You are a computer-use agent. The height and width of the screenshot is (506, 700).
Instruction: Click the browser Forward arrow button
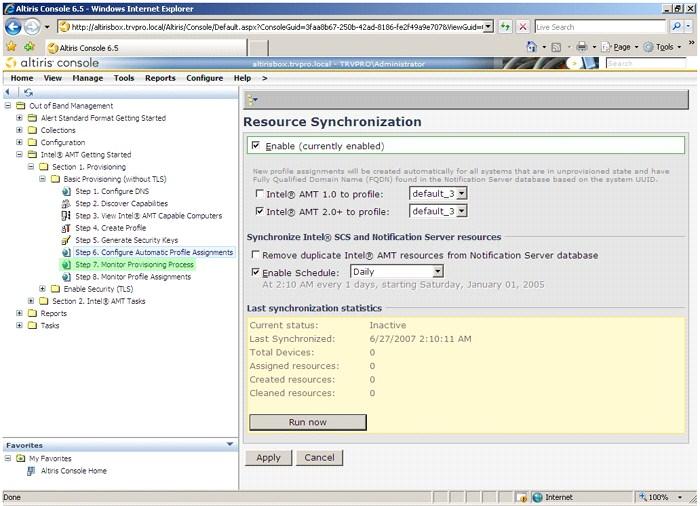coord(32,27)
